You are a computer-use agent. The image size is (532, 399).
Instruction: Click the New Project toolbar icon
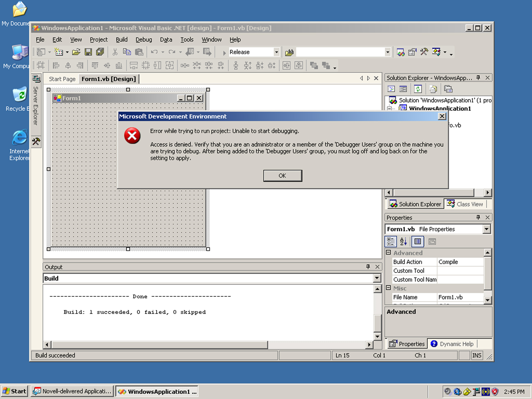click(41, 52)
